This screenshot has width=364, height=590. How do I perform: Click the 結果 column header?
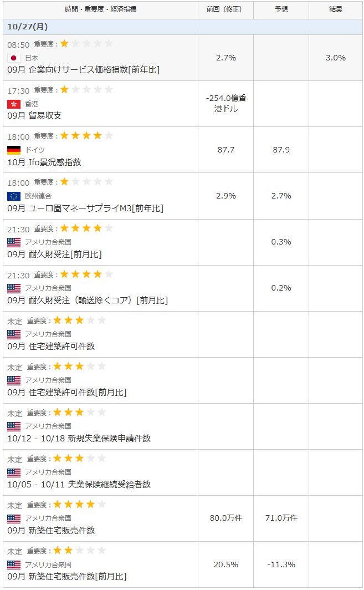(335, 9)
